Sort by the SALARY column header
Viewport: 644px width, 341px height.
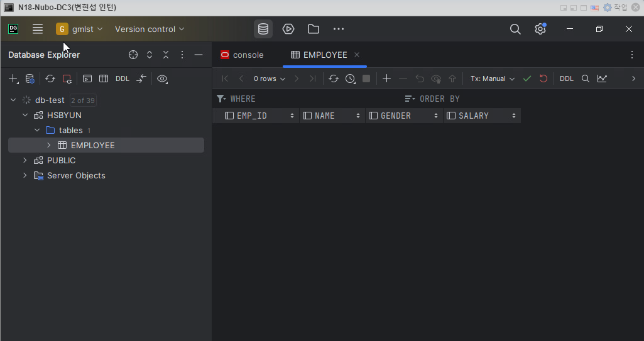point(482,116)
